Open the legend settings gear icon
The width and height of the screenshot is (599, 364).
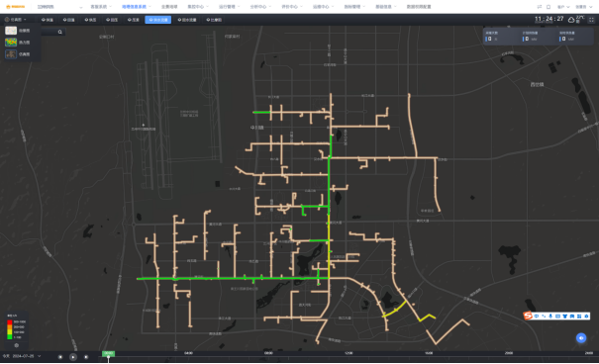(x=17, y=345)
